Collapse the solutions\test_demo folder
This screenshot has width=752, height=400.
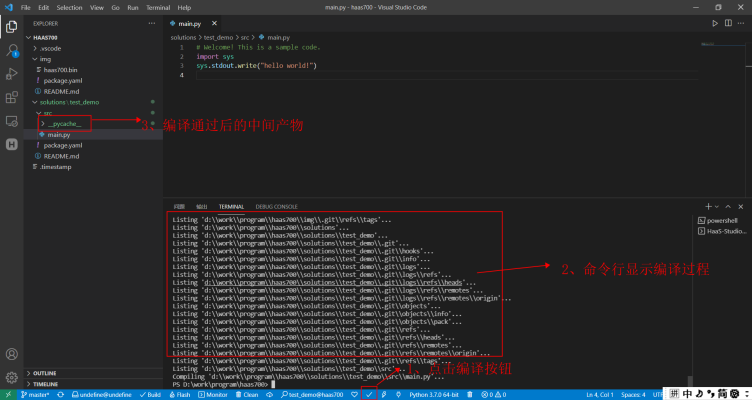pos(35,102)
